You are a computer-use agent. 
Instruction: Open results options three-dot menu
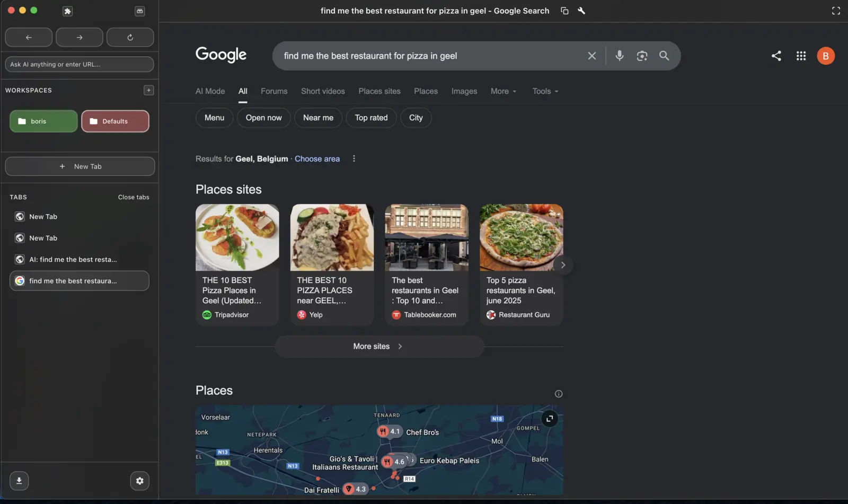[x=354, y=158]
